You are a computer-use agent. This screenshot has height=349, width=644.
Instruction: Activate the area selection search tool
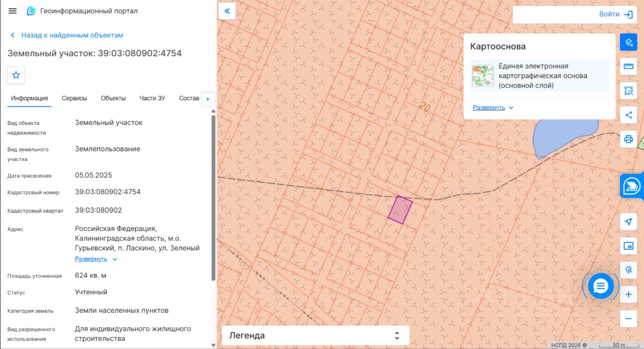628,91
